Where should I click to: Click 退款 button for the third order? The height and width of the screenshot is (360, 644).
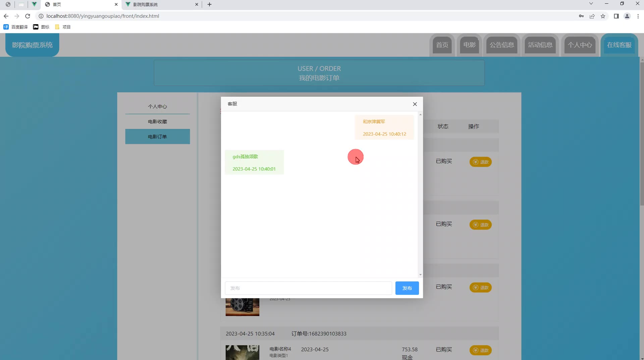tap(481, 287)
